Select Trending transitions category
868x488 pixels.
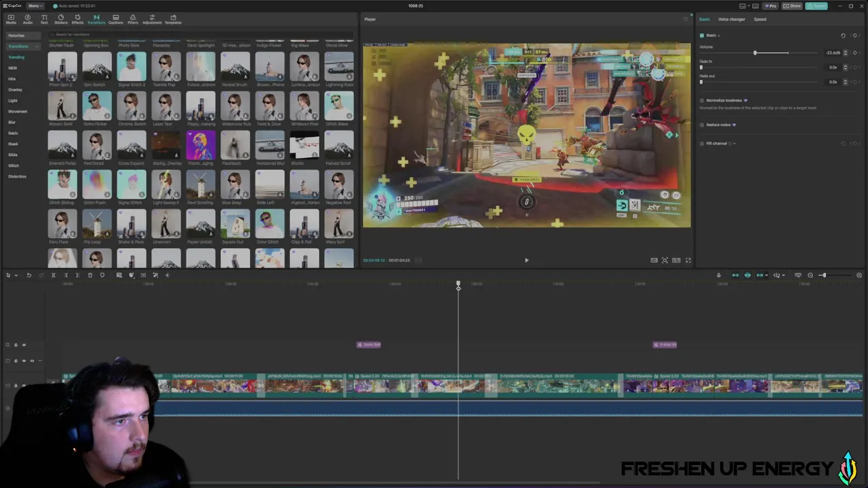[16, 57]
